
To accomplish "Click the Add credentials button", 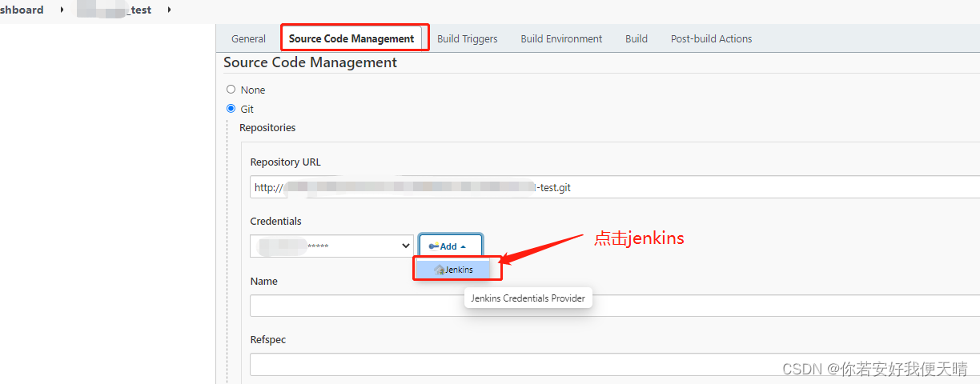I will coord(451,246).
